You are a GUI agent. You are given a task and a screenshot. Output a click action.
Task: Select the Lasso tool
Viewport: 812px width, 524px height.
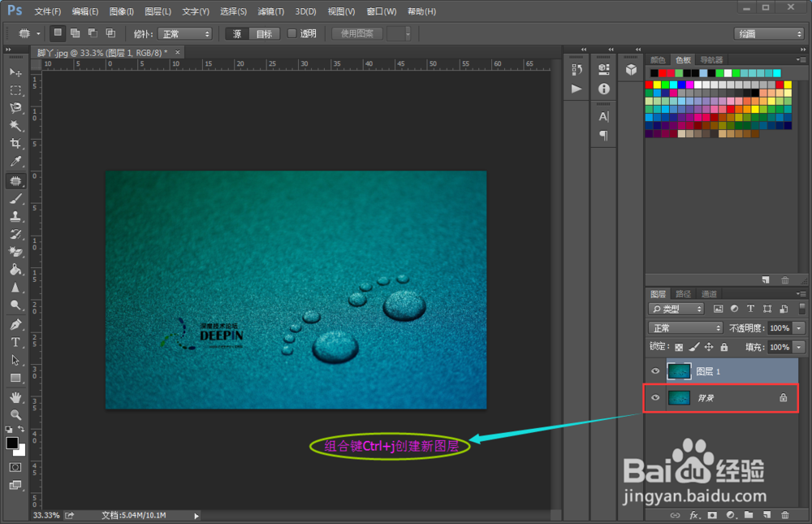tap(15, 108)
